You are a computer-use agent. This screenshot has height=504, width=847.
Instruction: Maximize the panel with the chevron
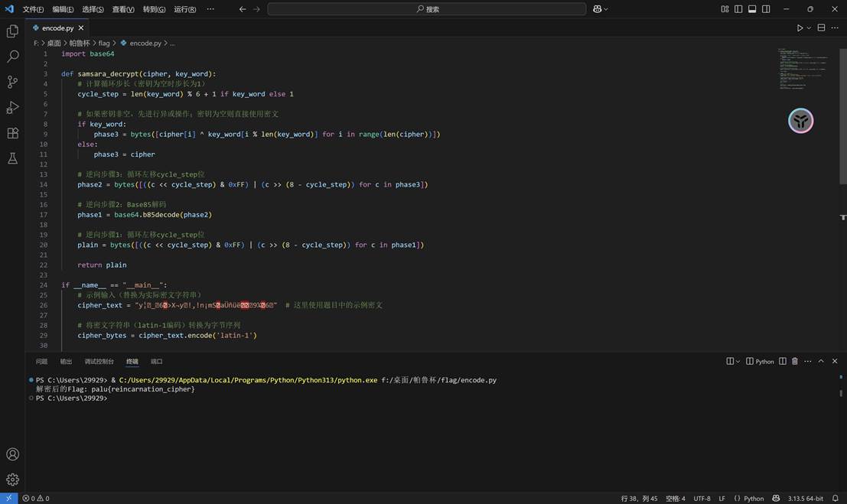[x=821, y=360]
